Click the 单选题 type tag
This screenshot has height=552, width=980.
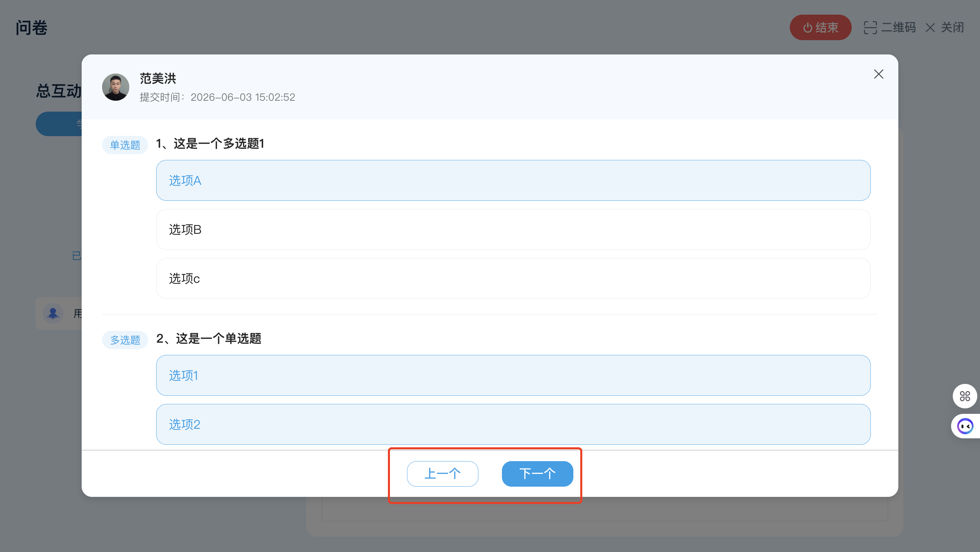tap(125, 145)
